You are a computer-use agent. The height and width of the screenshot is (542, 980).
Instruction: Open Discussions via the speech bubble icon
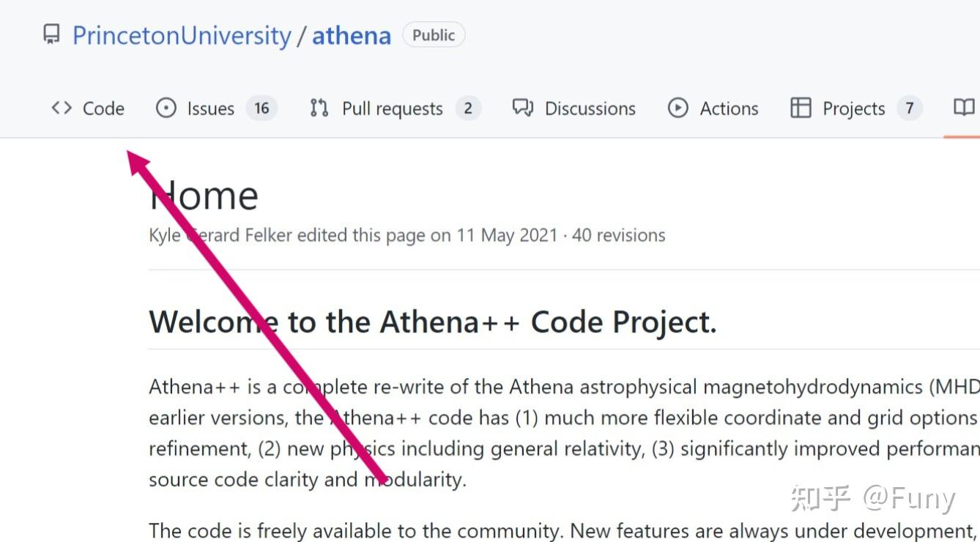point(521,108)
